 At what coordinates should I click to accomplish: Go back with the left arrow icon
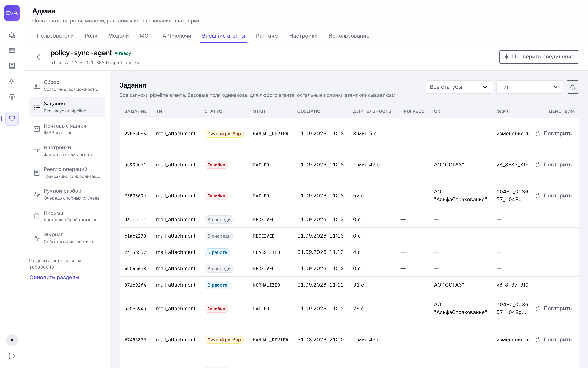40,57
